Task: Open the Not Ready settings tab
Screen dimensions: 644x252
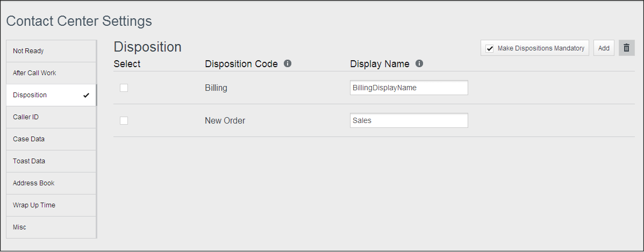Action: point(51,51)
